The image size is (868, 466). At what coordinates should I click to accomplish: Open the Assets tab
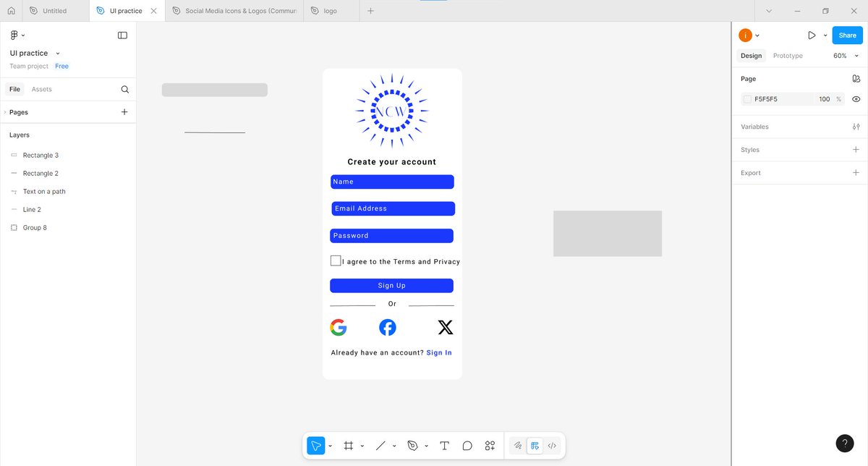[41, 89]
